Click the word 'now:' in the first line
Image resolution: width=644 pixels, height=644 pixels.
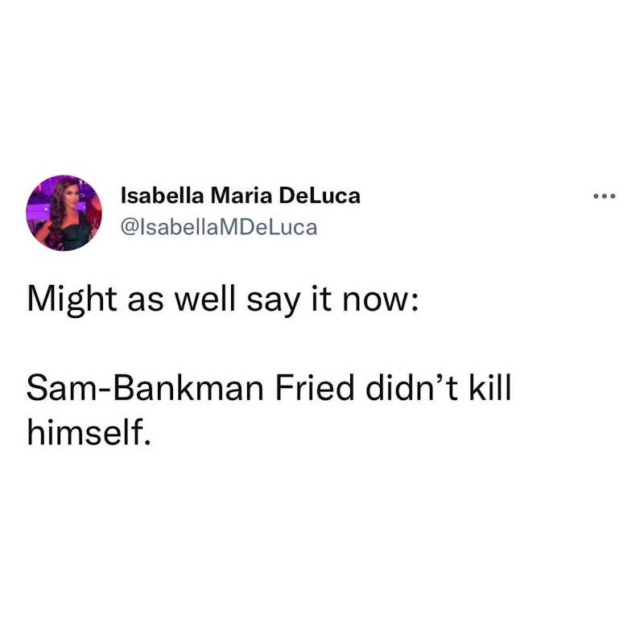pos(380,300)
